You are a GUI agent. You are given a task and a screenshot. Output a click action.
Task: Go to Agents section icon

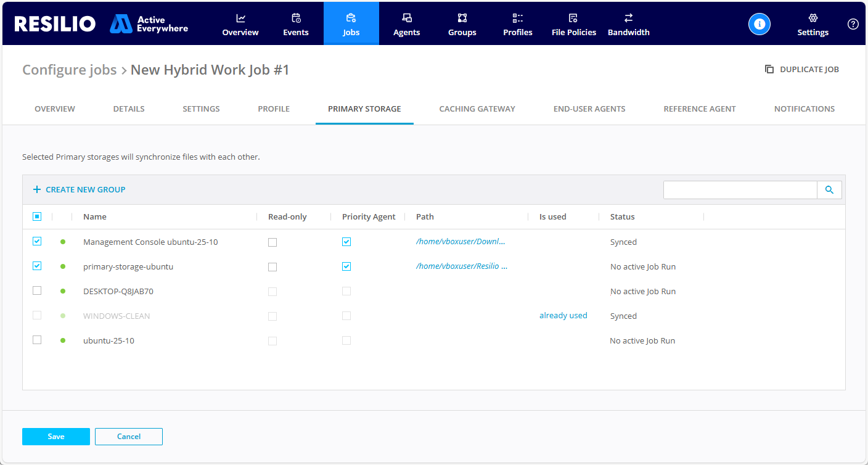coord(407,18)
